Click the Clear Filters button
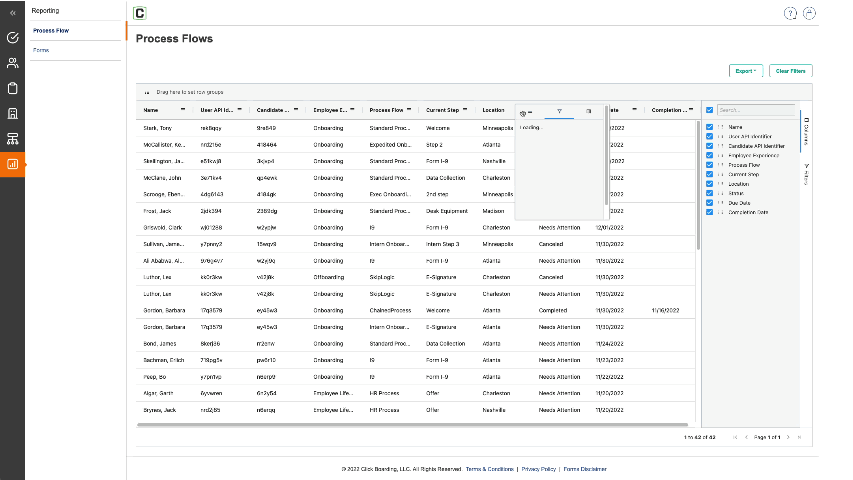Image resolution: width=853 pixels, height=480 pixels. [791, 71]
